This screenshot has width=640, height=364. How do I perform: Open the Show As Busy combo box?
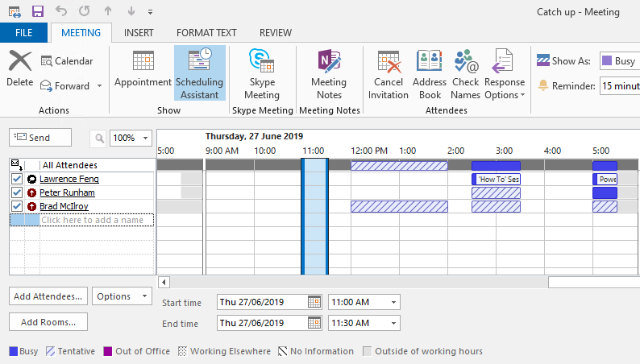(x=620, y=60)
